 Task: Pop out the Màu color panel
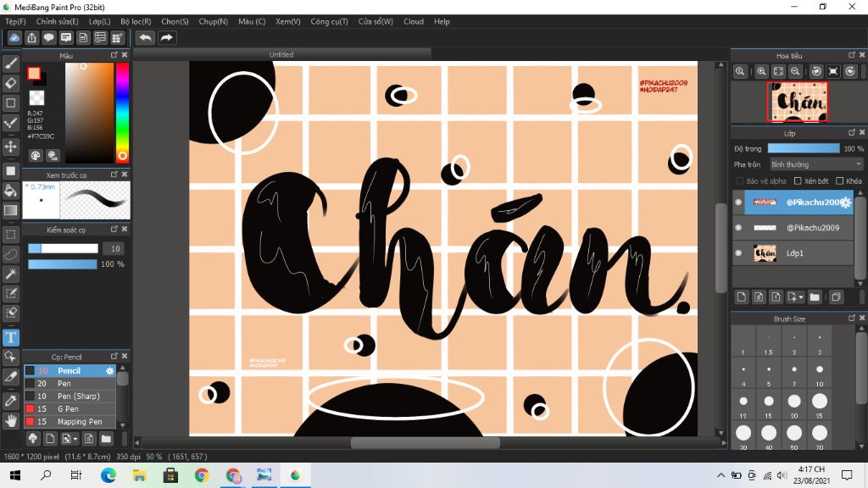(114, 55)
